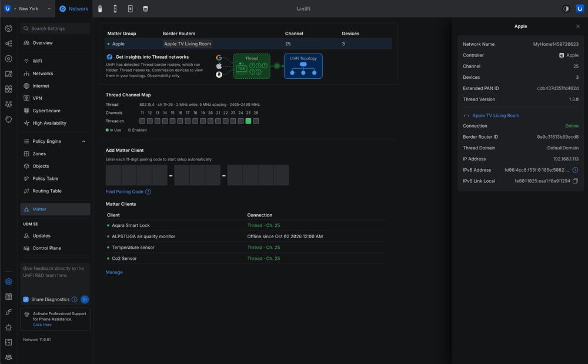Copy the IPv6 Link Local address
Image resolution: width=588 pixels, height=364 pixels.
pos(575,181)
